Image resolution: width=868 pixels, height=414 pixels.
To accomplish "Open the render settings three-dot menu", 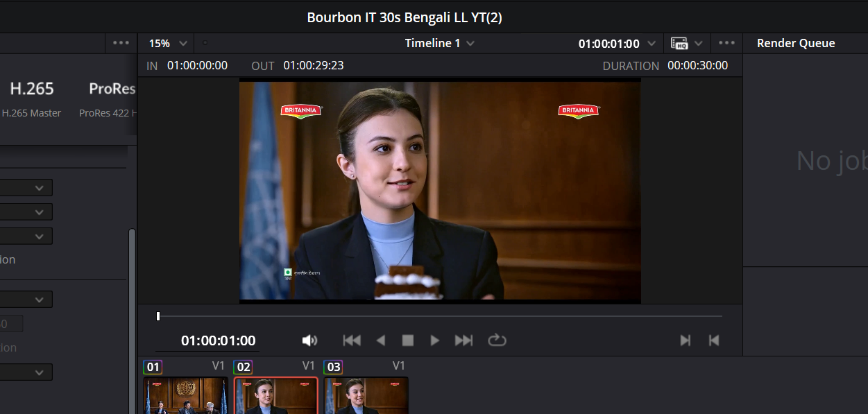I will pos(121,43).
